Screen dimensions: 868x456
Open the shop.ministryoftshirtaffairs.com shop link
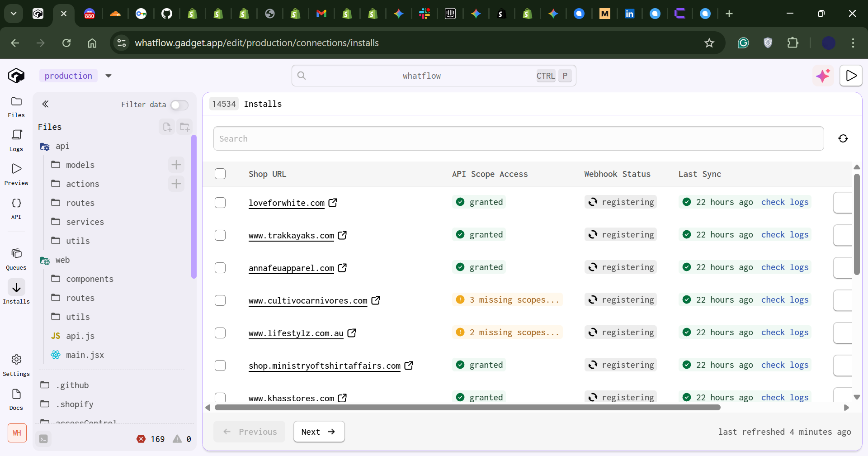[x=325, y=366]
